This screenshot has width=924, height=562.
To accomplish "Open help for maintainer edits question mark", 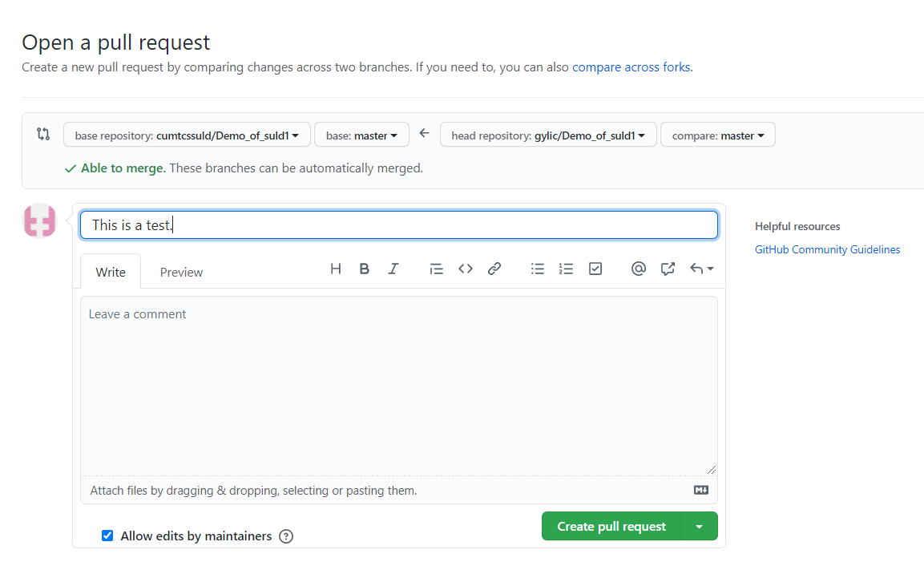I will (286, 536).
